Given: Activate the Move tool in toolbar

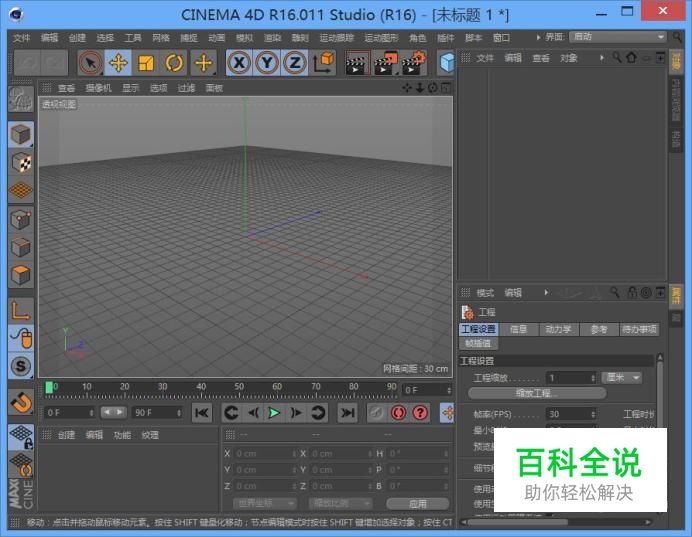Looking at the screenshot, I should [x=118, y=63].
